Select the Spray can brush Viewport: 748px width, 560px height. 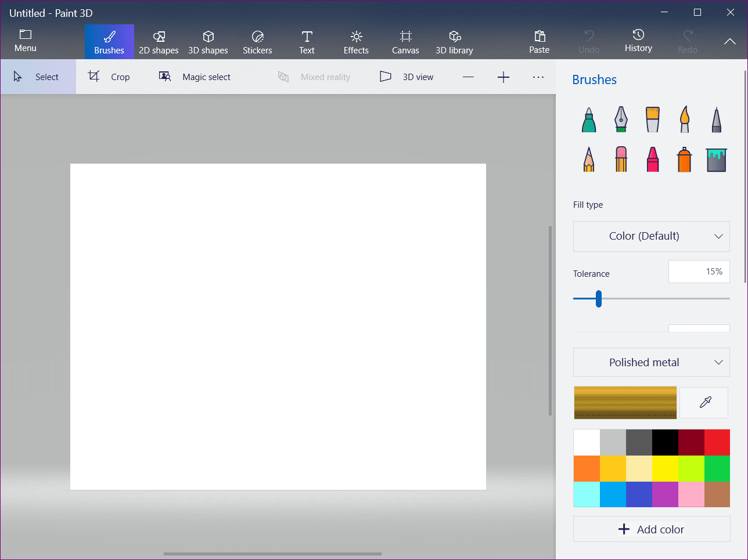pyautogui.click(x=685, y=159)
